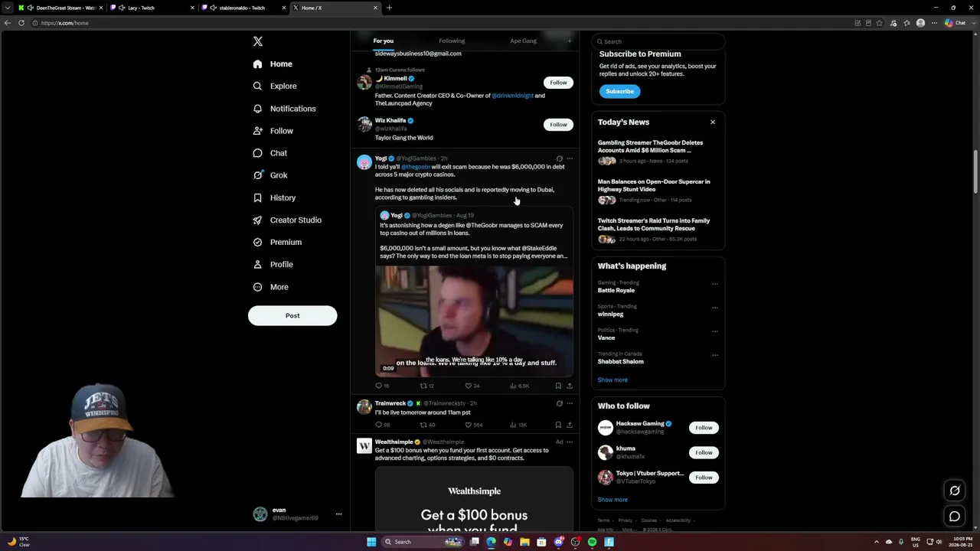Show more under Who to follow
This screenshot has width=980, height=551.
pyautogui.click(x=612, y=500)
